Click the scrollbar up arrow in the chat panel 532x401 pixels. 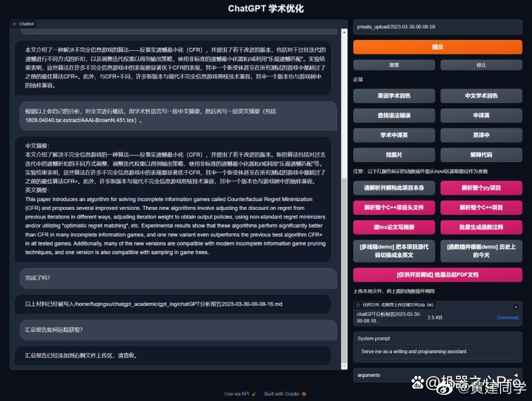pyautogui.click(x=345, y=33)
